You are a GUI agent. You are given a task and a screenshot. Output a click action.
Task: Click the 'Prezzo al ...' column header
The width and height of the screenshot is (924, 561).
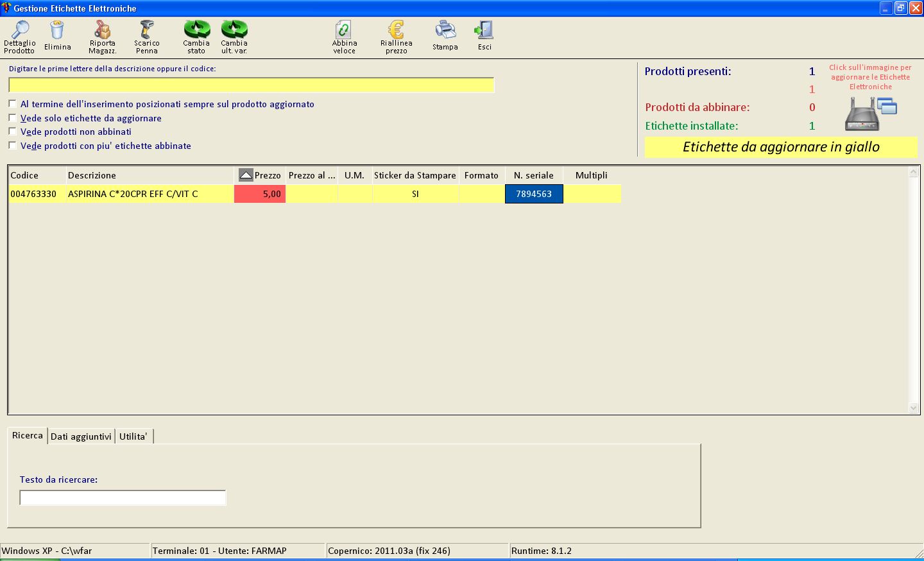click(x=312, y=175)
